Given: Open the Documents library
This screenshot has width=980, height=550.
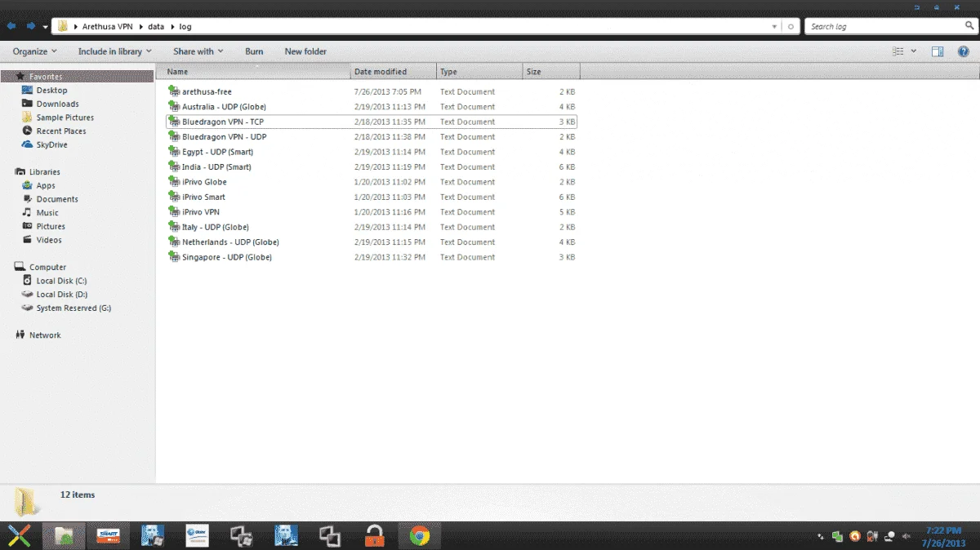Looking at the screenshot, I should [57, 199].
